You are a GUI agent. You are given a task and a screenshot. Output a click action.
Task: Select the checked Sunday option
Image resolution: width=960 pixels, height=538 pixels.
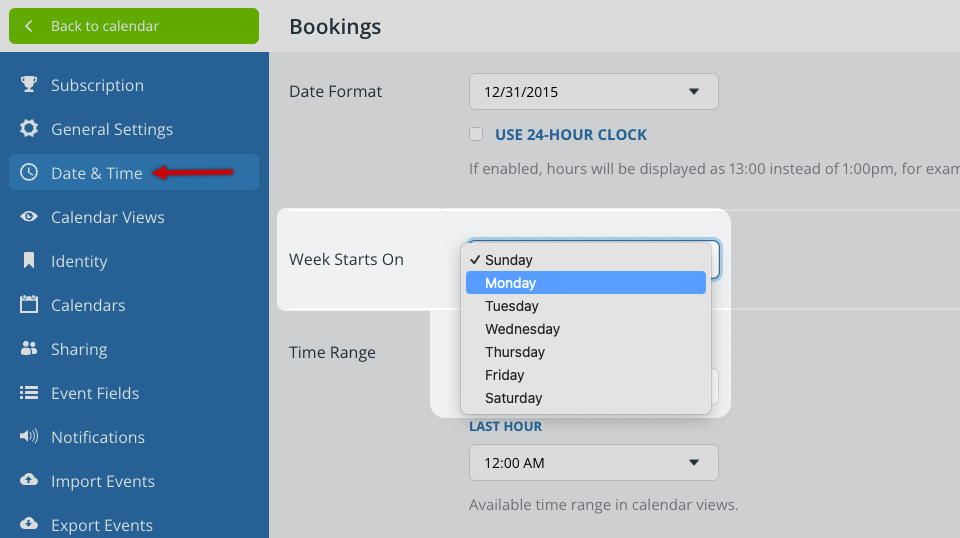click(x=585, y=260)
